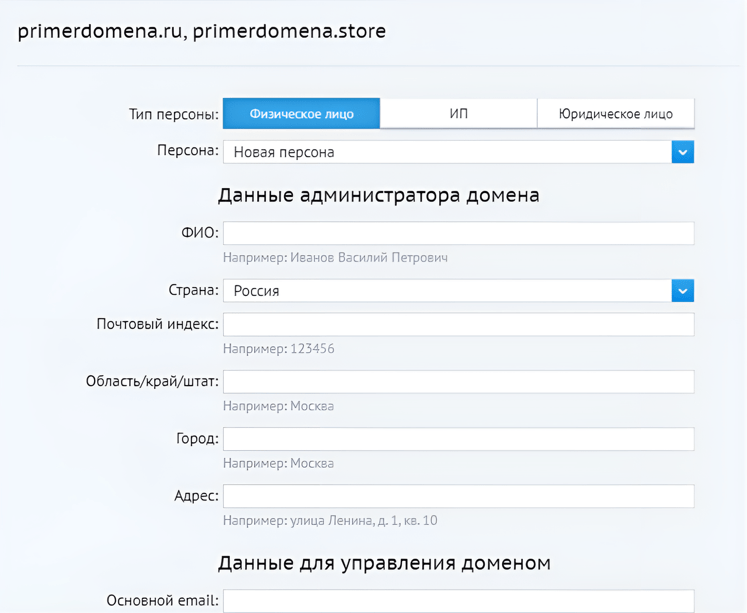Viewport: 747px width, 613px height.
Task: Click the Данные администратора домена heading
Action: (x=379, y=195)
